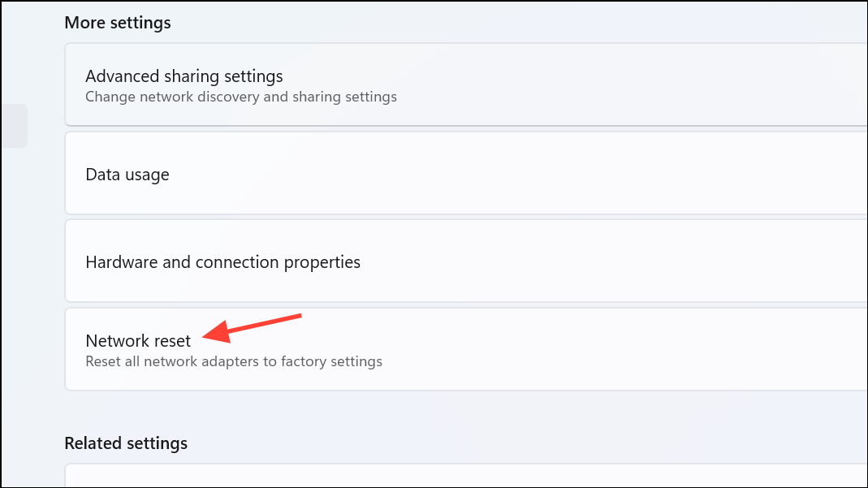Click the scrollbar thumb on the left edge

pos(16,126)
